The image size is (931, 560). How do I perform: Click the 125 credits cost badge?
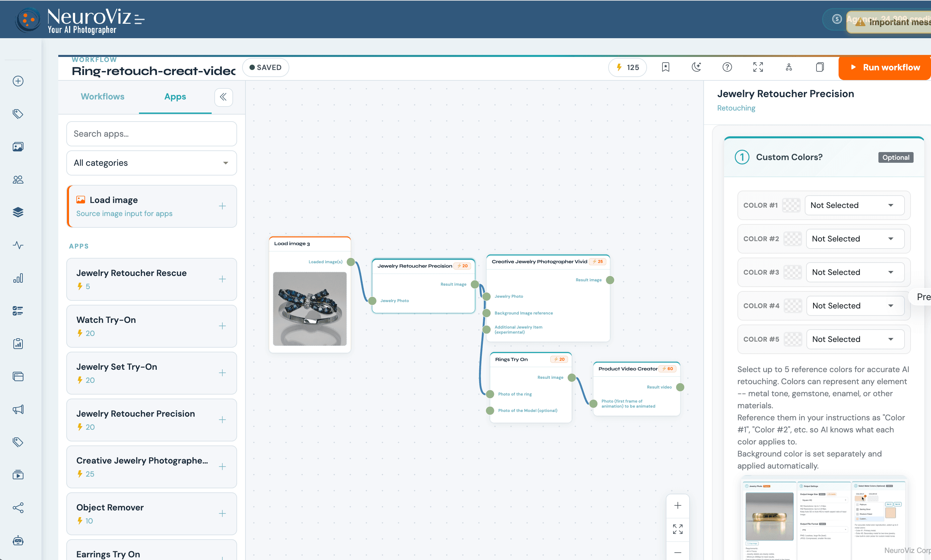click(628, 68)
